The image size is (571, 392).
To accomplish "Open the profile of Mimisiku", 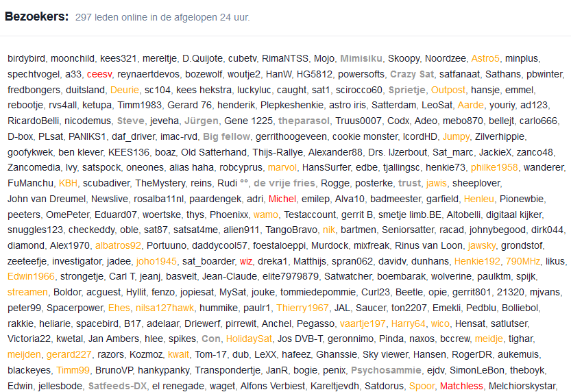I will point(361,59).
